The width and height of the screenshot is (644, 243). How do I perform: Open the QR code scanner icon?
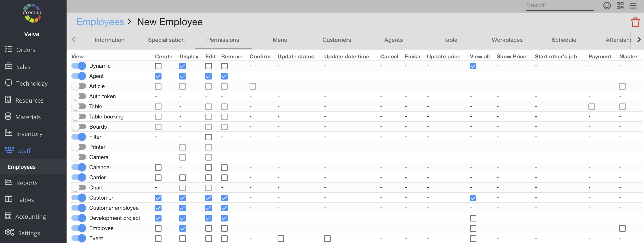click(x=620, y=5)
